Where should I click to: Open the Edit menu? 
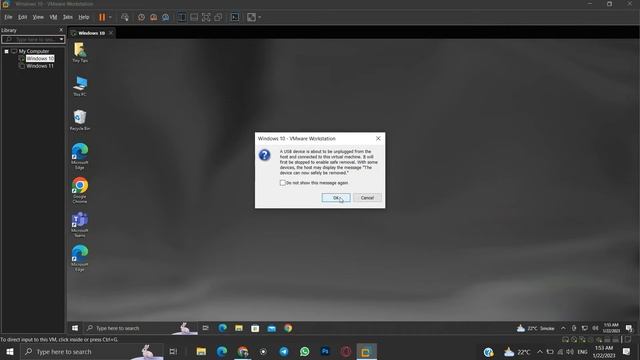(22, 17)
